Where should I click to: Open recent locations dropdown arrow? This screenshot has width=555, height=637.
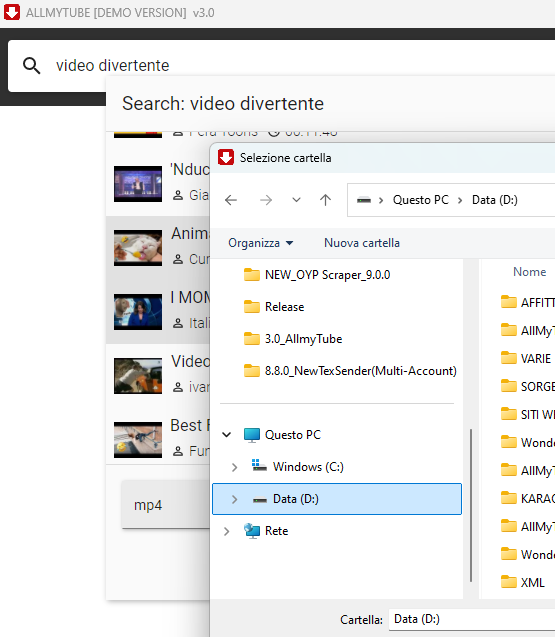(x=297, y=200)
